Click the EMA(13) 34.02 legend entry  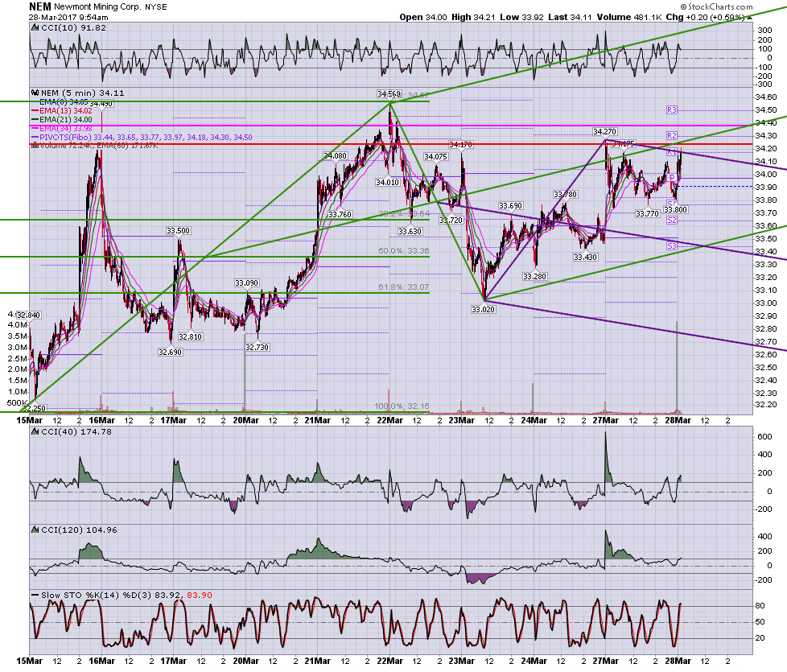tap(62, 111)
